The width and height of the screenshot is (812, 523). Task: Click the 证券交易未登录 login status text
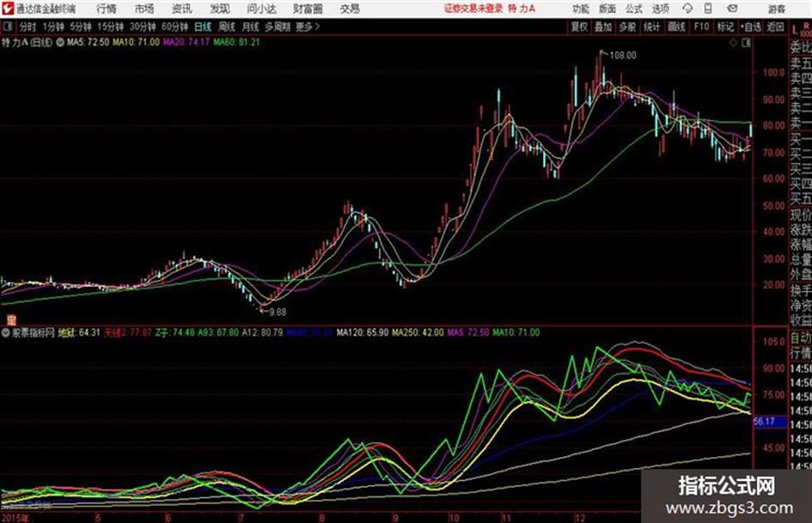[473, 9]
